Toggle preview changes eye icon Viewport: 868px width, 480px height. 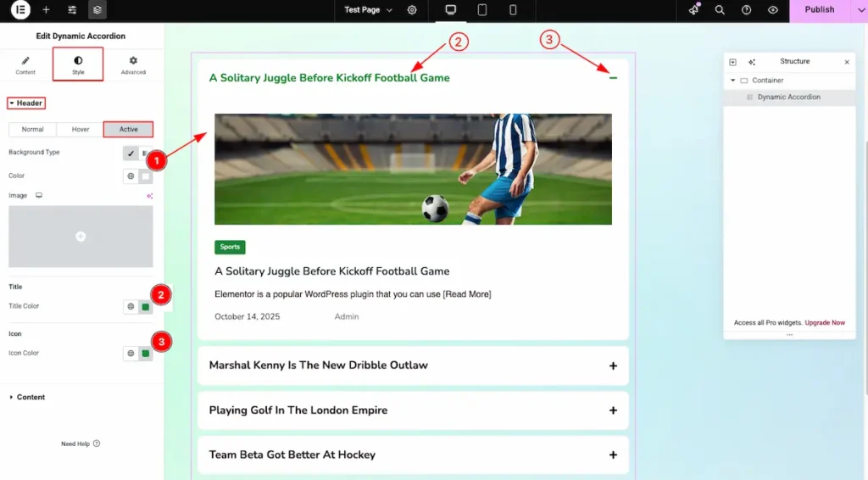[x=772, y=10]
